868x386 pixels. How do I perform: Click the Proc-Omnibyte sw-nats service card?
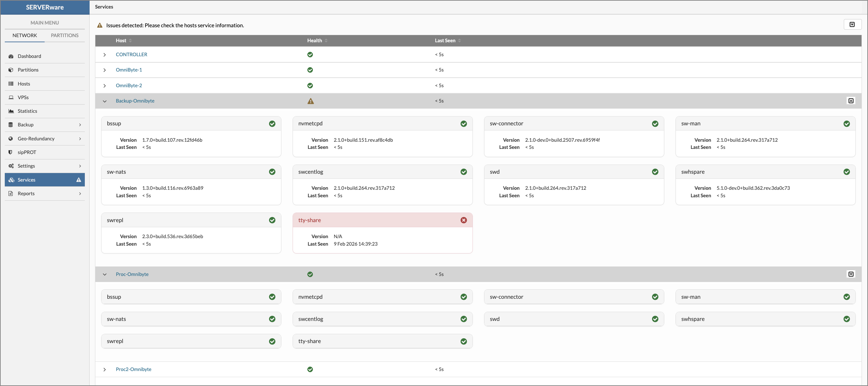point(191,319)
